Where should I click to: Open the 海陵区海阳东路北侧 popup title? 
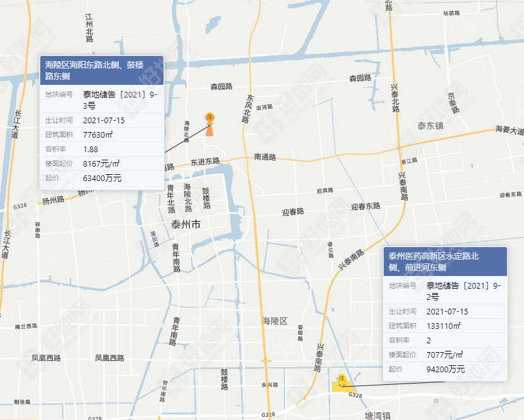(x=101, y=70)
